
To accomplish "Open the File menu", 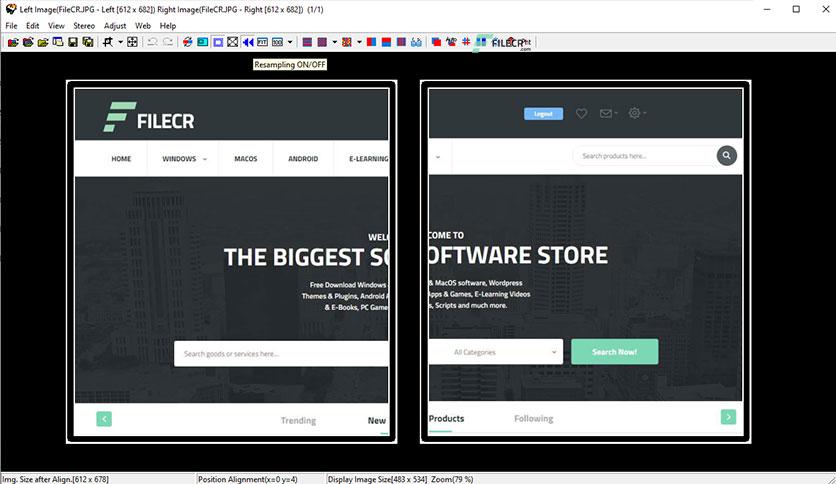I will click(x=11, y=26).
